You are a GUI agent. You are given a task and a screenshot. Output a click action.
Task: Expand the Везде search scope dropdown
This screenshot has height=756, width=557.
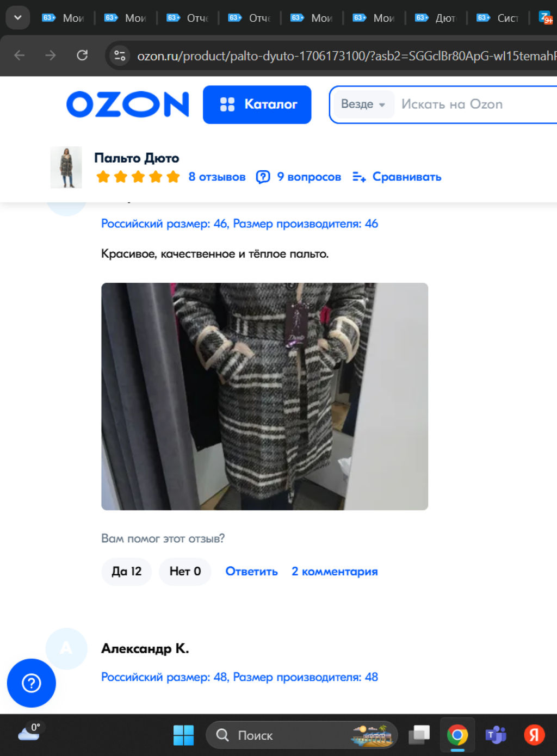click(363, 104)
